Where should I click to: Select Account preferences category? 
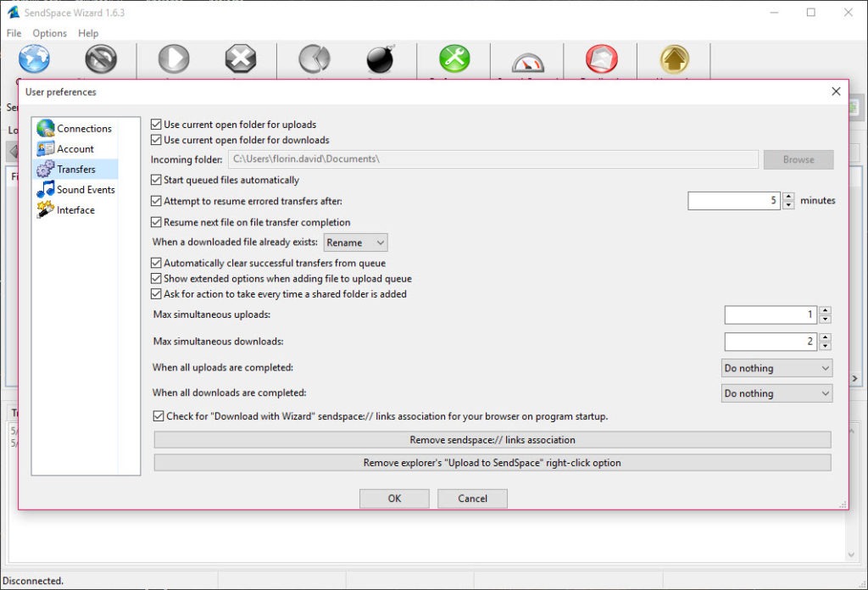click(75, 148)
